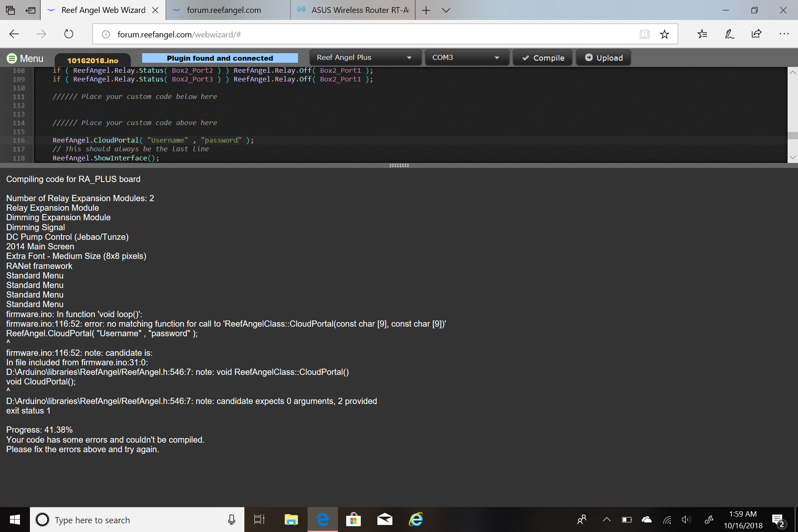Click the Compile button

[543, 58]
